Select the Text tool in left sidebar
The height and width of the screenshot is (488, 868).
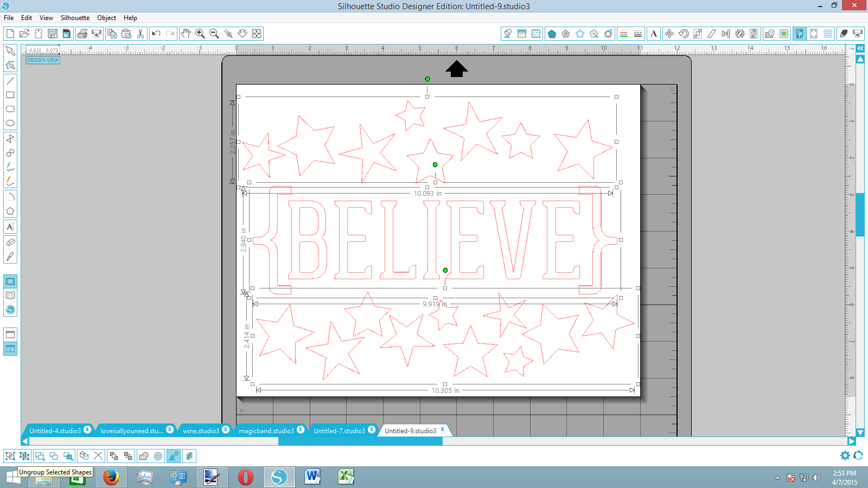point(10,227)
